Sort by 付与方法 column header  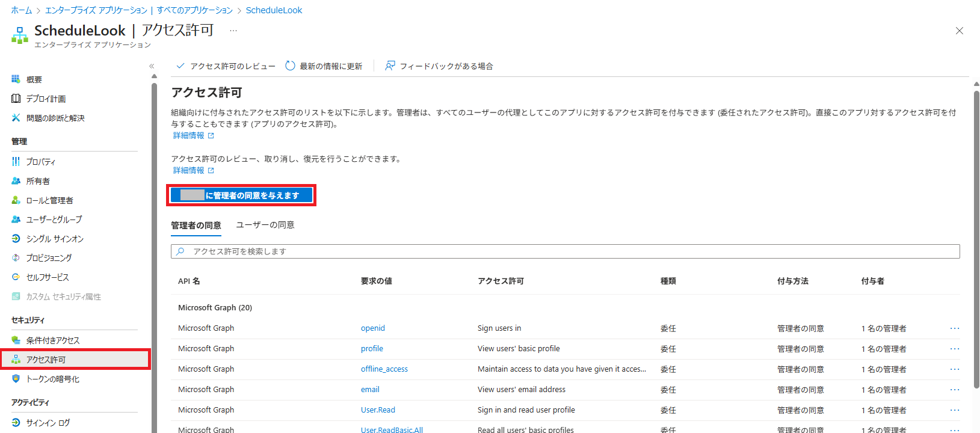pyautogui.click(x=793, y=281)
